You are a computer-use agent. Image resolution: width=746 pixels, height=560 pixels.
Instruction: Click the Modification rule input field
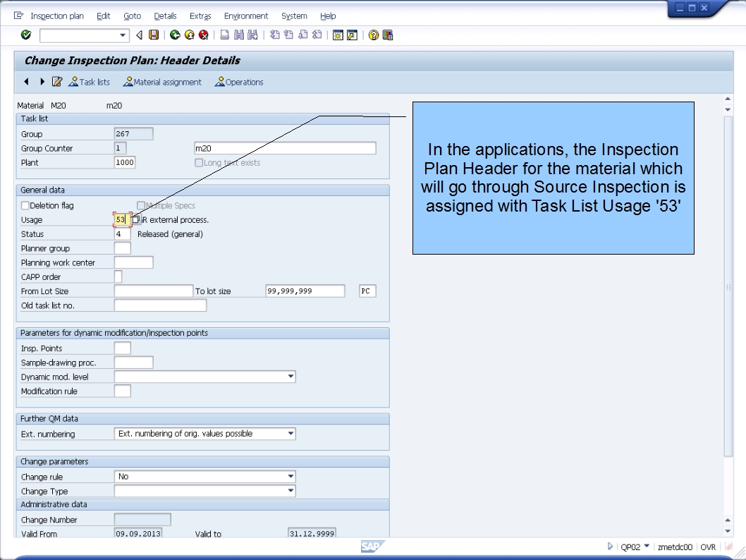click(x=122, y=391)
